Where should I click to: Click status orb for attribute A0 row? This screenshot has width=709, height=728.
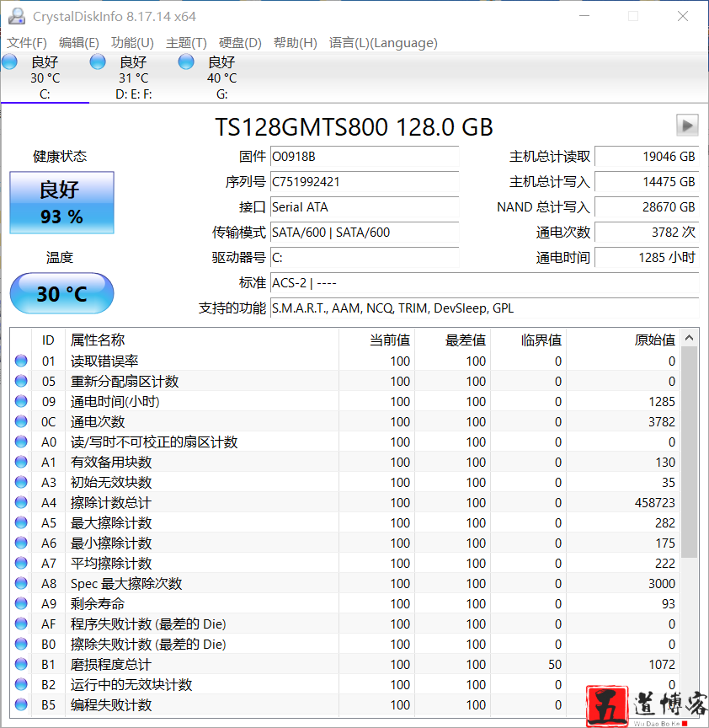click(21, 442)
